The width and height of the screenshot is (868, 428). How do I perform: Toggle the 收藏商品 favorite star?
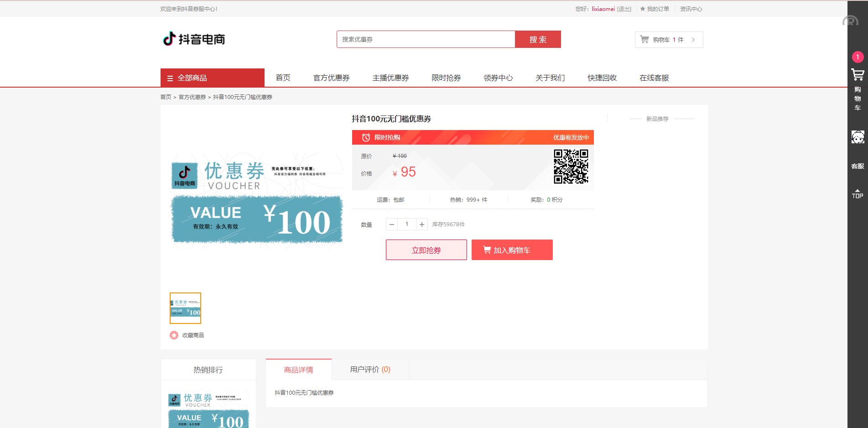tap(174, 335)
